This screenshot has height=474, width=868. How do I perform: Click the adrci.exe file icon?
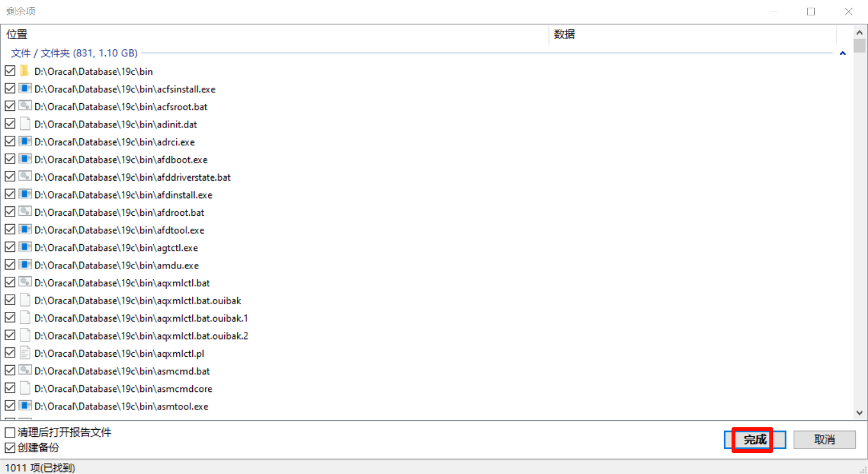(x=25, y=142)
